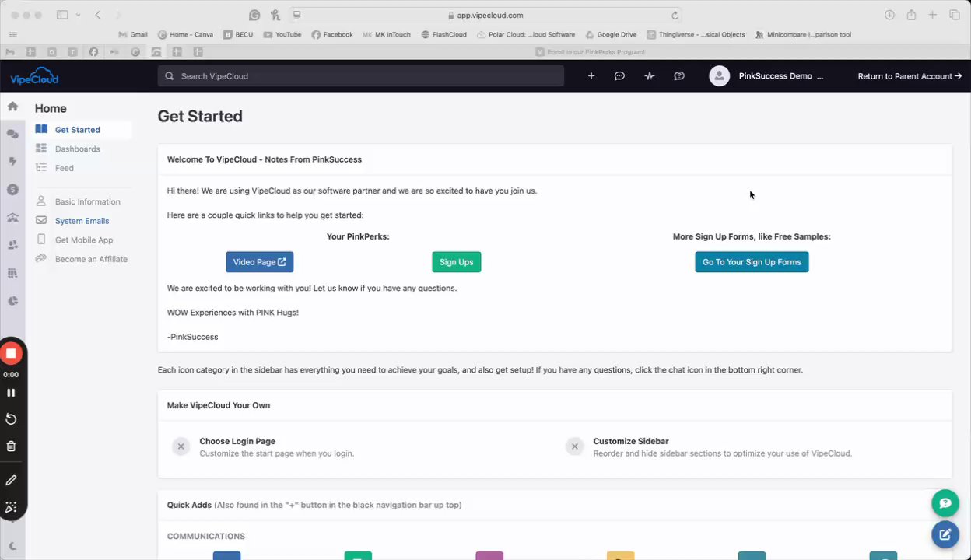
Task: Open a new Safari tab
Action: pos(932,15)
